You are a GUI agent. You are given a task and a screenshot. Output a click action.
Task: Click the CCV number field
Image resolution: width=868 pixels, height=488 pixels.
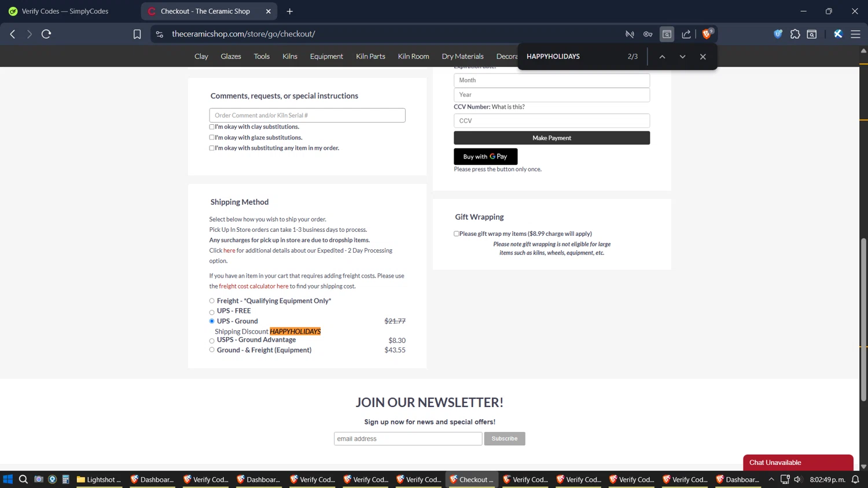[551, 121]
